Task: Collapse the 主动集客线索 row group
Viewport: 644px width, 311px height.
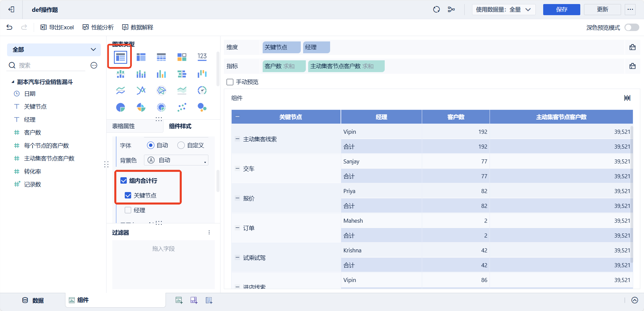Action: (x=237, y=139)
